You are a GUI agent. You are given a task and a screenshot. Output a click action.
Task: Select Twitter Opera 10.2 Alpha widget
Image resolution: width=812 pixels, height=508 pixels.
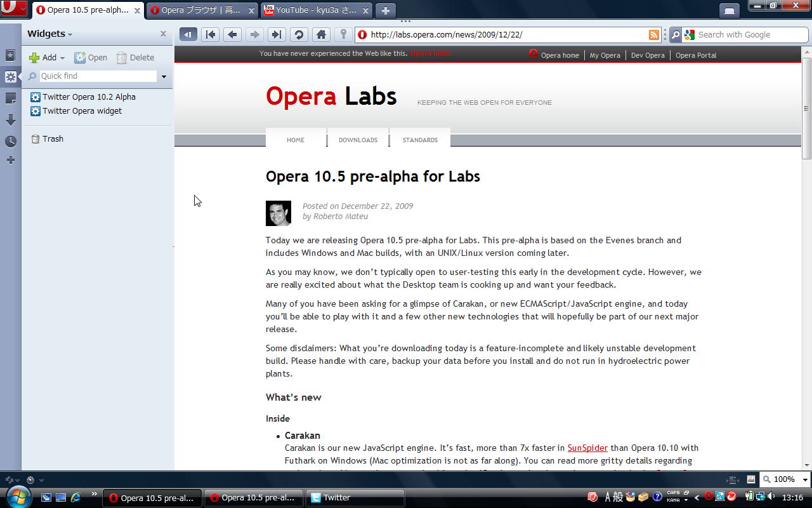(x=83, y=97)
